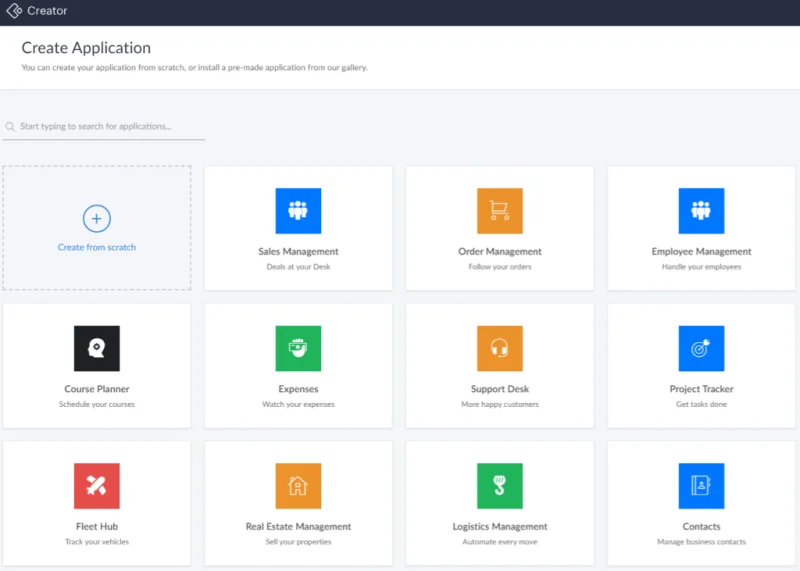800x571 pixels.
Task: Open the Support Desk title
Action: 500,389
